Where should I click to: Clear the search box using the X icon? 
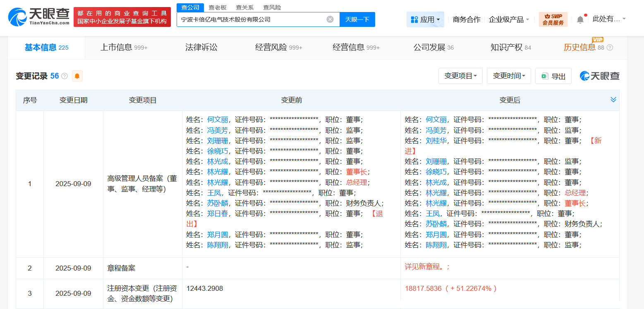tap(330, 19)
